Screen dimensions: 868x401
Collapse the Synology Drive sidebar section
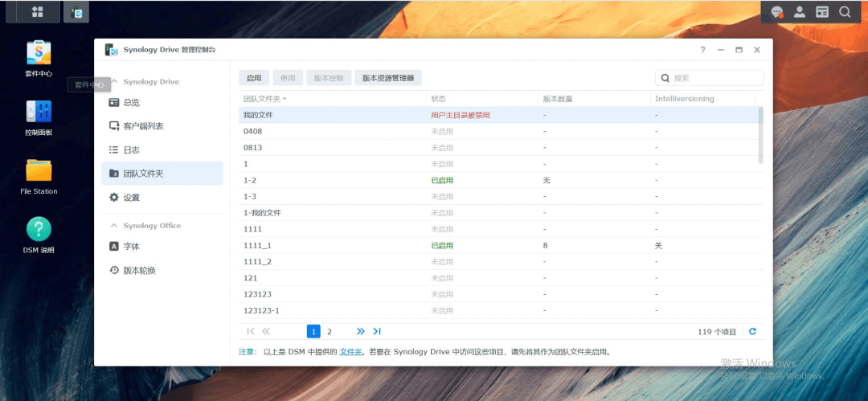(x=113, y=82)
